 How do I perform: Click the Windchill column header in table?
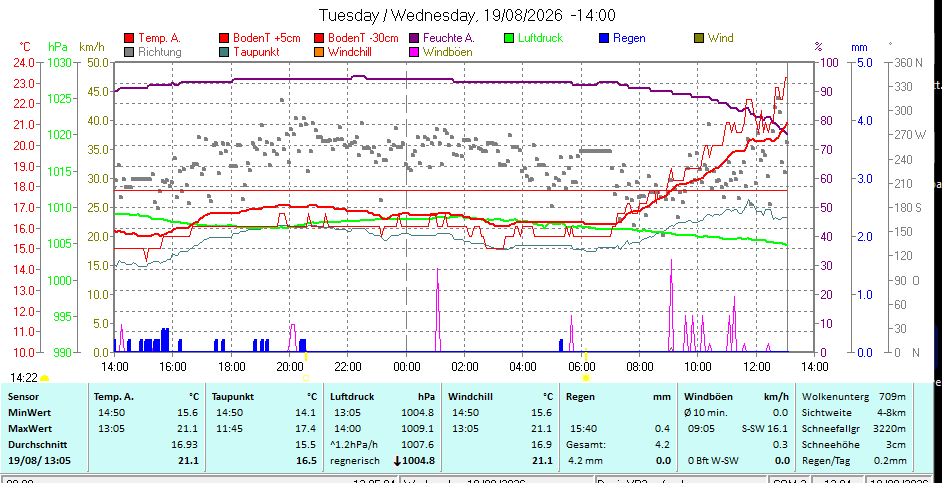coord(470,396)
